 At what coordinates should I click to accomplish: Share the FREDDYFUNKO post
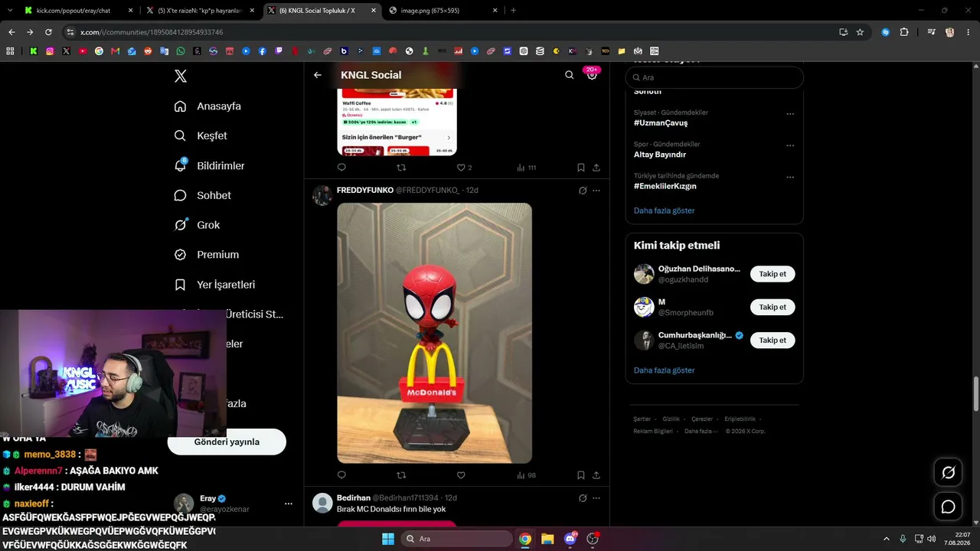click(x=596, y=475)
